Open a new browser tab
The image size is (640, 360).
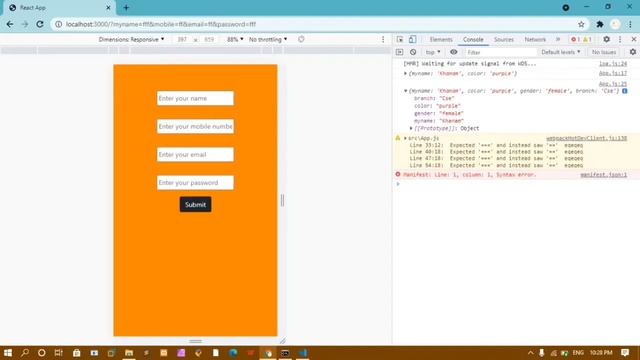(126, 8)
